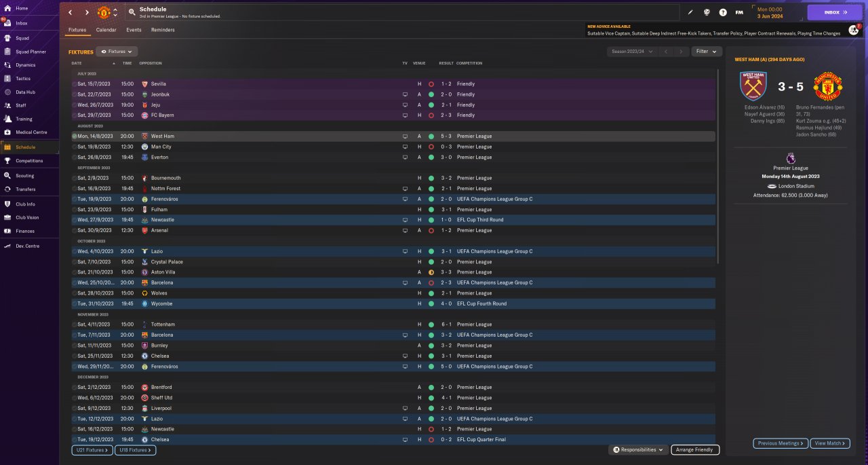Open the FM menu
The image size is (868, 465).
coord(739,12)
